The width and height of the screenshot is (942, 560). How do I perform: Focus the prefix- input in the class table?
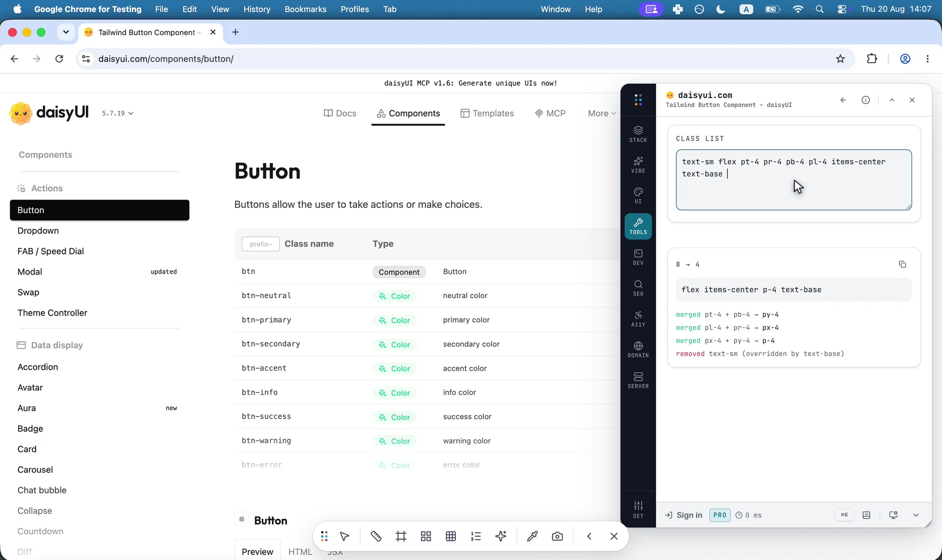pos(261,244)
